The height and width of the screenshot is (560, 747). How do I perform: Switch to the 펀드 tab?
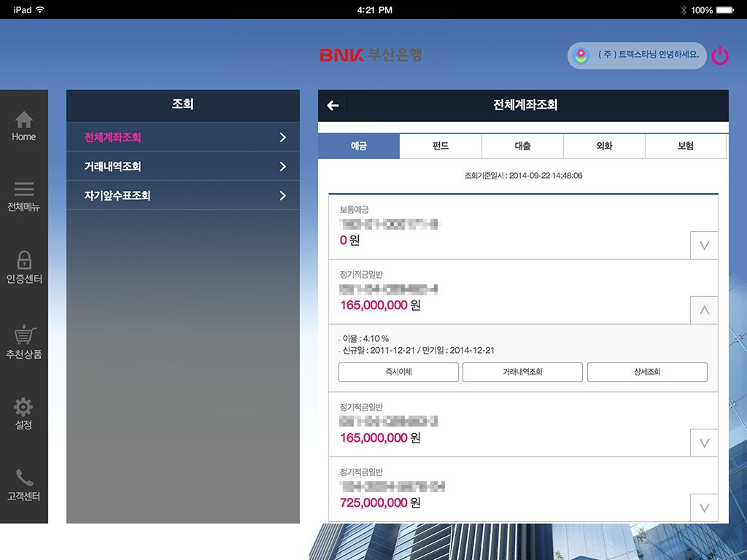point(440,146)
